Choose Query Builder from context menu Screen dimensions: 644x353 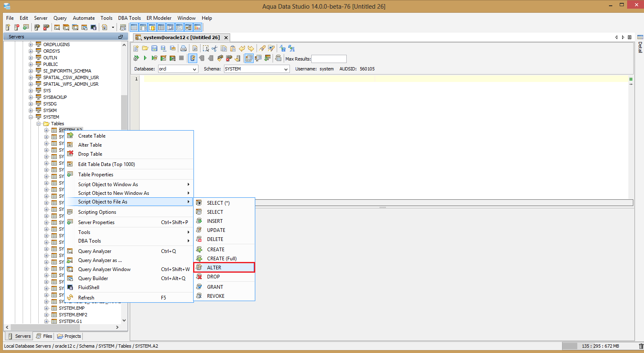point(129,278)
